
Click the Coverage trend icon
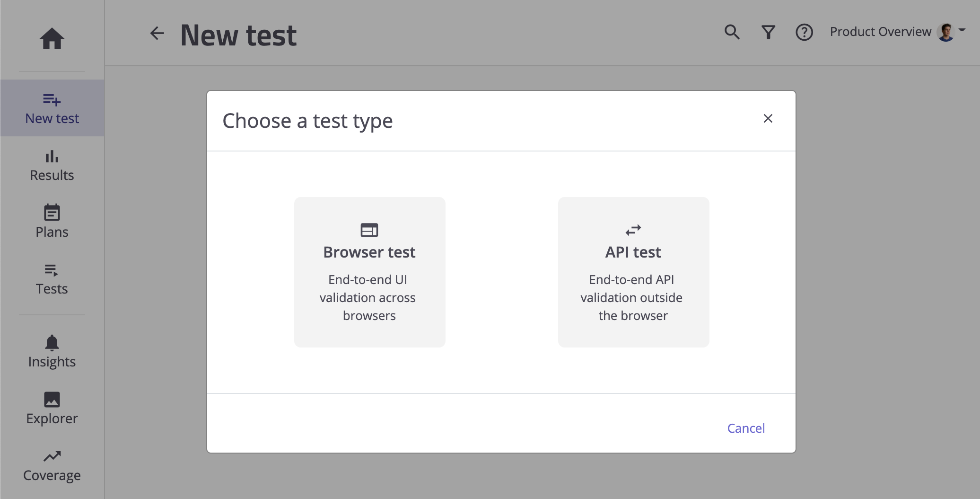52,456
